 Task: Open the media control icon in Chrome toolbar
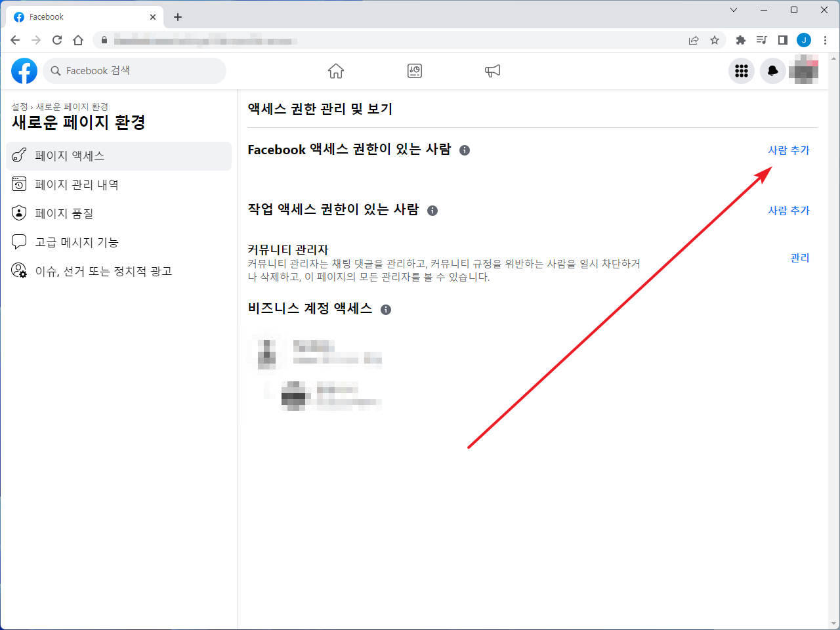tap(762, 40)
